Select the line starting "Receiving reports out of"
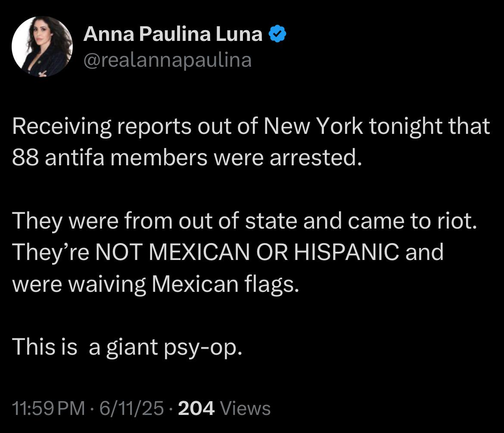This screenshot has height=433, width=504. click(251, 126)
